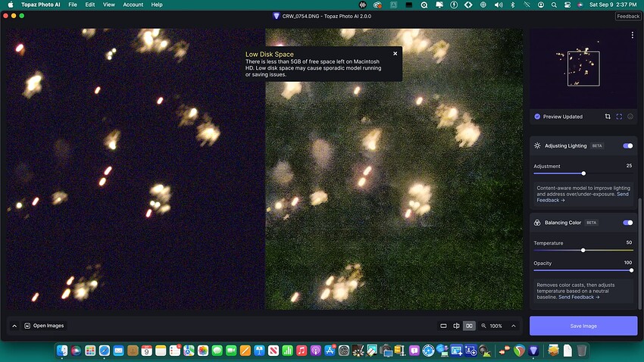Screen dimensions: 644x362
Task: Open Safari from the dock
Action: pyautogui.click(x=105, y=351)
